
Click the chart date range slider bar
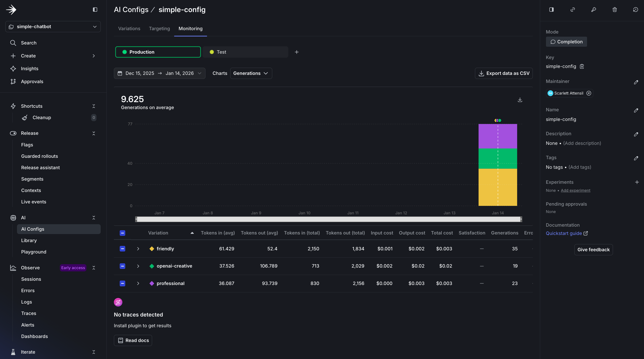pos(328,219)
